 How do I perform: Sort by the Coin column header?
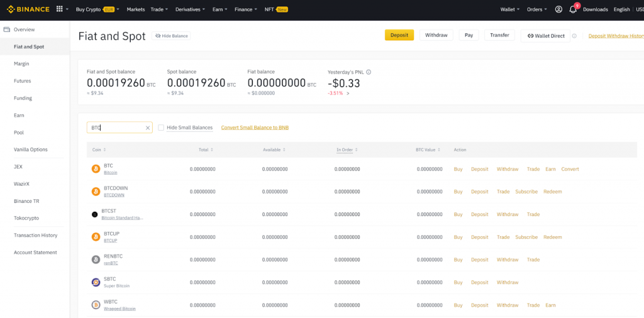[x=99, y=150]
